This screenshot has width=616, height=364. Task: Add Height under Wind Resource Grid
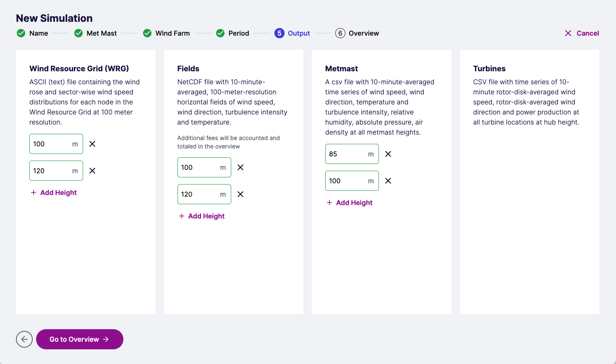click(x=54, y=192)
